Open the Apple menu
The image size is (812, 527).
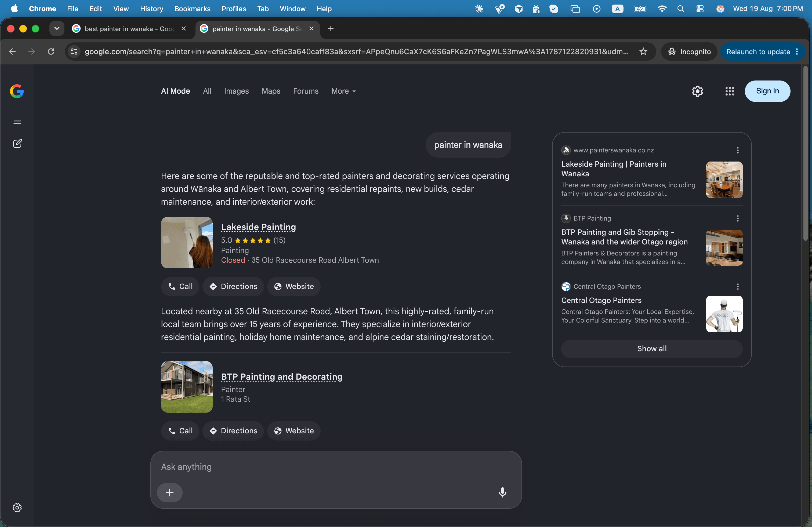[x=14, y=9]
